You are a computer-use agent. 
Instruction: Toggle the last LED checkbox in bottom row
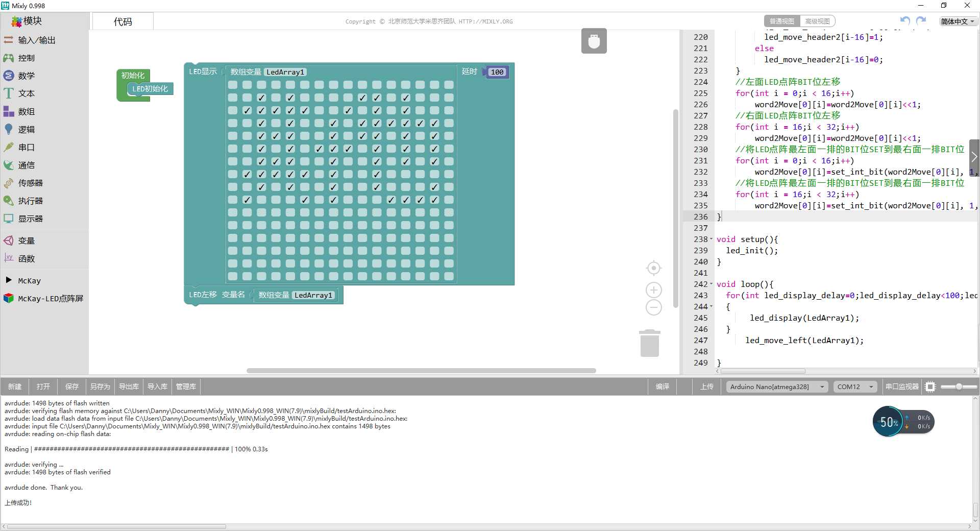point(449,276)
